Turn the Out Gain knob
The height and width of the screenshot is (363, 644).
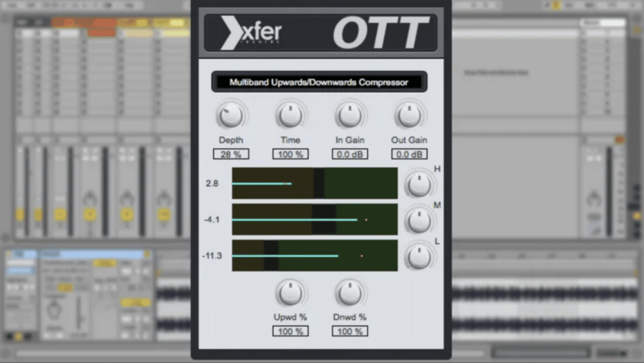point(409,114)
